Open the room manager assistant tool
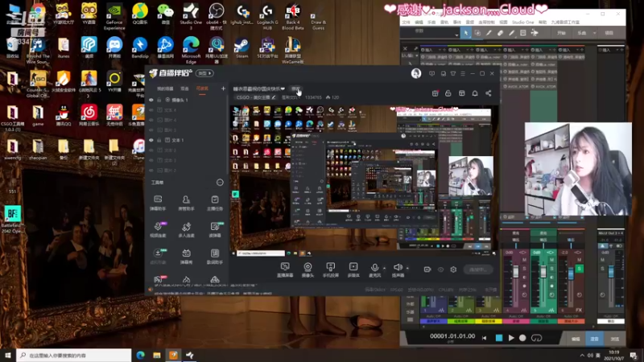This screenshot has height=362, width=644. point(186,203)
